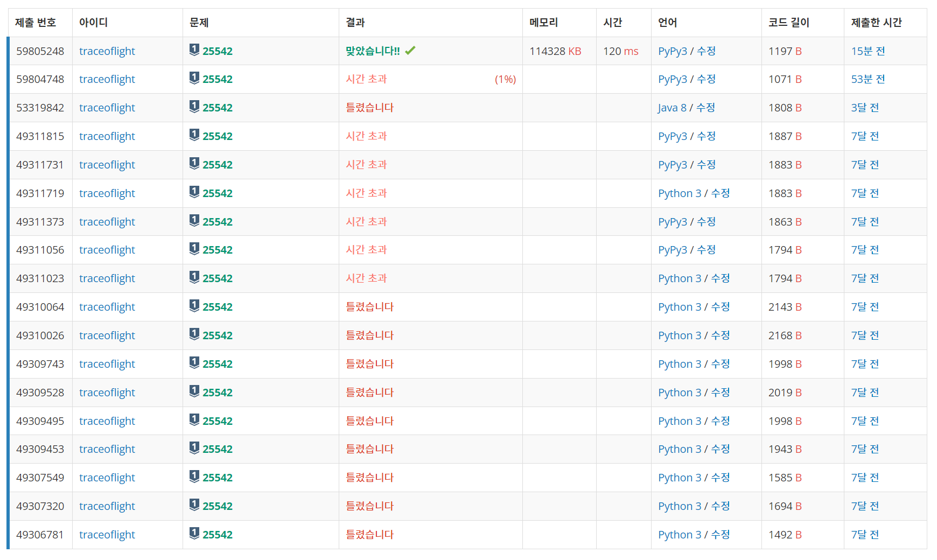Open PyPy3 source of submission 59805248
937x560 pixels.
[672, 51]
